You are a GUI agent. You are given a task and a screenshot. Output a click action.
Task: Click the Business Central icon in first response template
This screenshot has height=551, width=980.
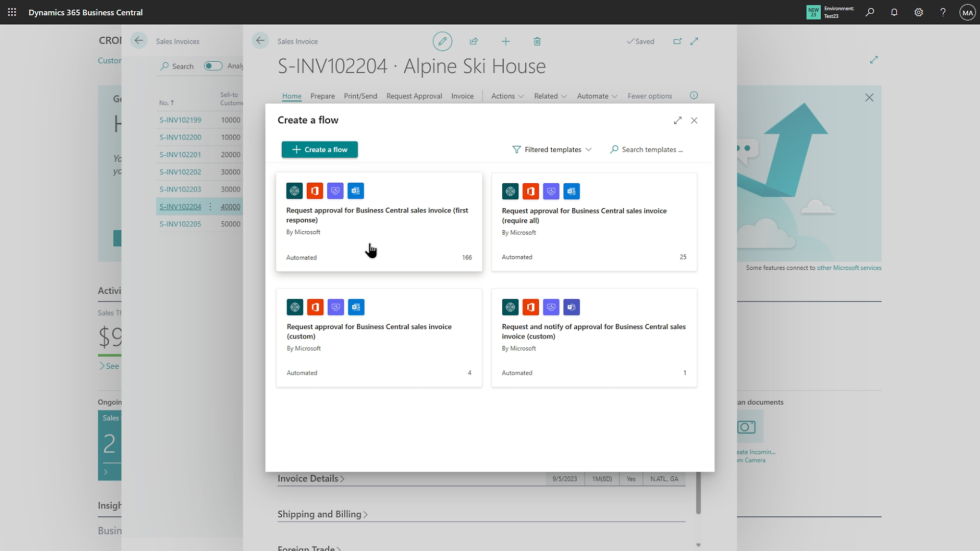click(x=294, y=191)
